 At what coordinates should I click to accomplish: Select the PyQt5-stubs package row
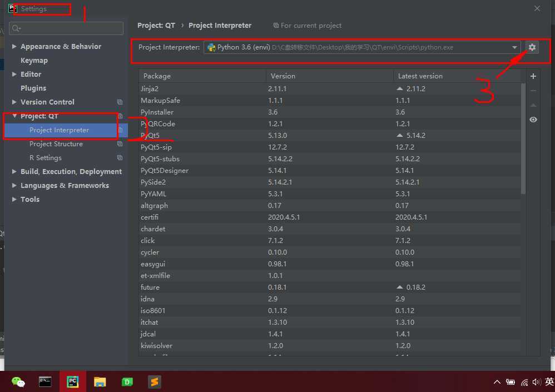coord(330,158)
